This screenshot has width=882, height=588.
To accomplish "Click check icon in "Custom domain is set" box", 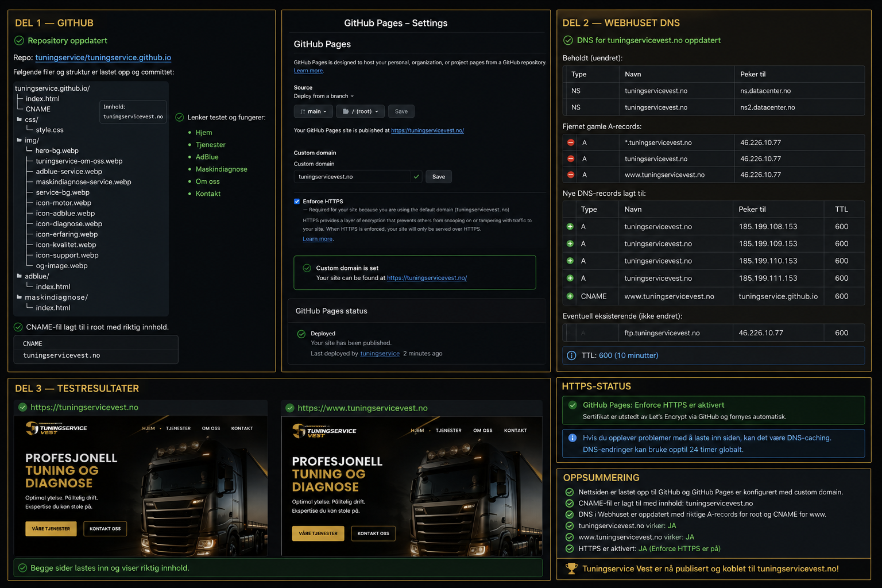I will (307, 268).
